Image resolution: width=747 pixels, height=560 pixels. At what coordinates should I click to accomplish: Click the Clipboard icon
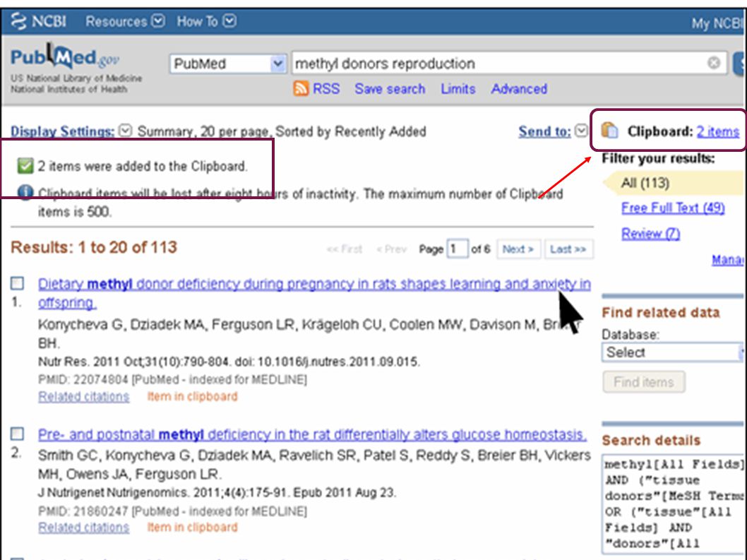click(x=609, y=130)
